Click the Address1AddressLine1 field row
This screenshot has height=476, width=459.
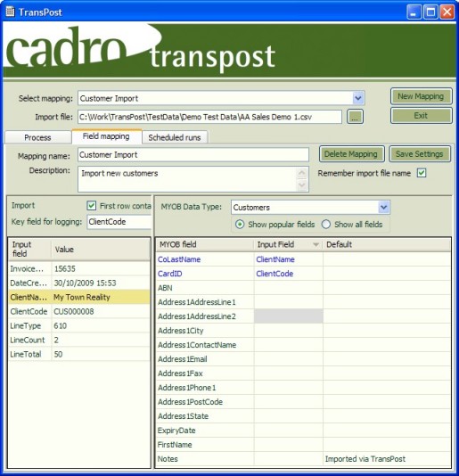(x=303, y=302)
